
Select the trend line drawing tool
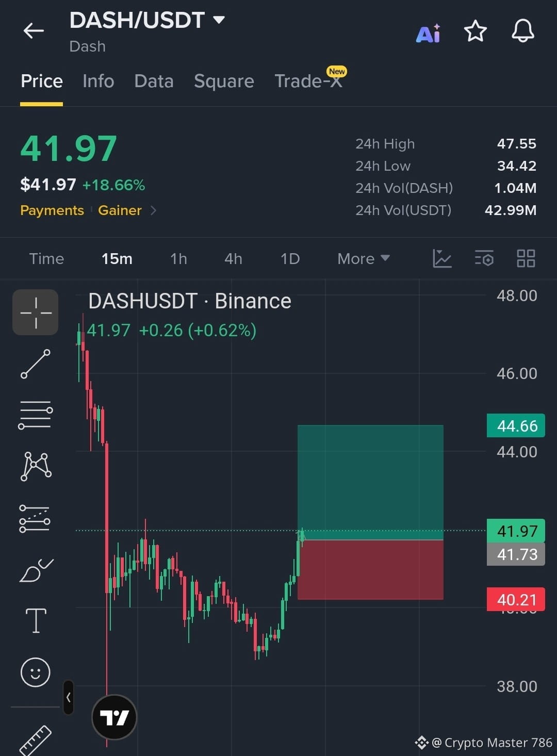click(36, 364)
